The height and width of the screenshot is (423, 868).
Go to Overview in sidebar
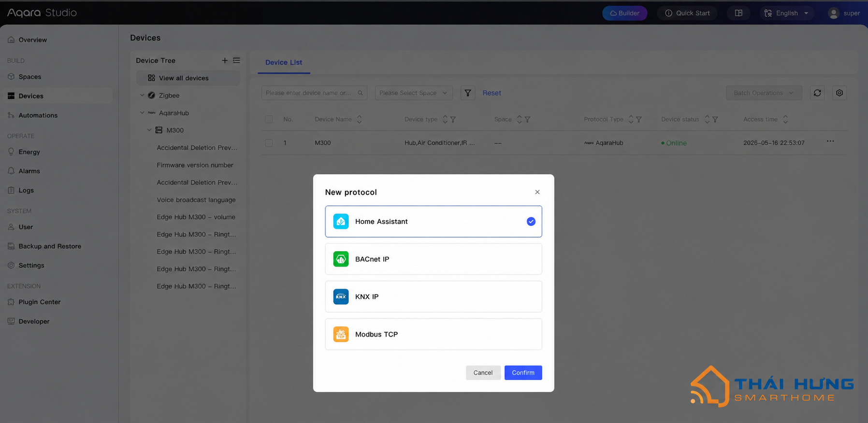58,40
